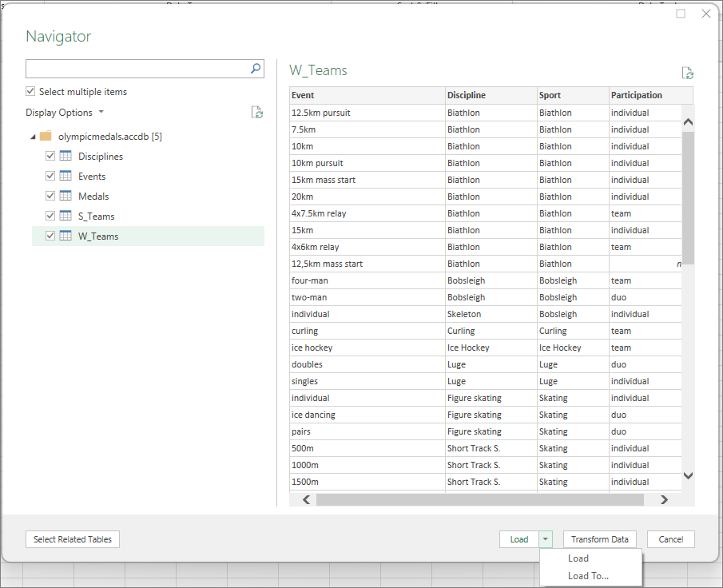Click the Medals table icon
Image resolution: width=723 pixels, height=588 pixels.
(x=66, y=197)
